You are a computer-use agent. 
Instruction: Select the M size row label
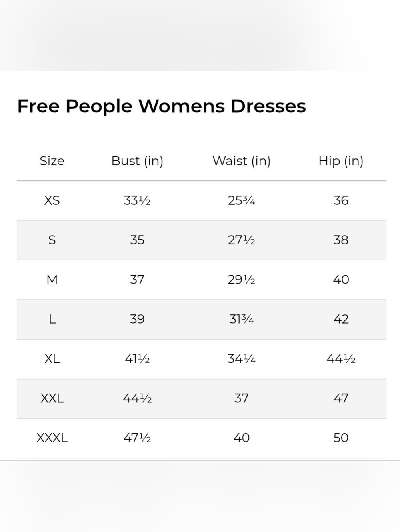tap(52, 280)
